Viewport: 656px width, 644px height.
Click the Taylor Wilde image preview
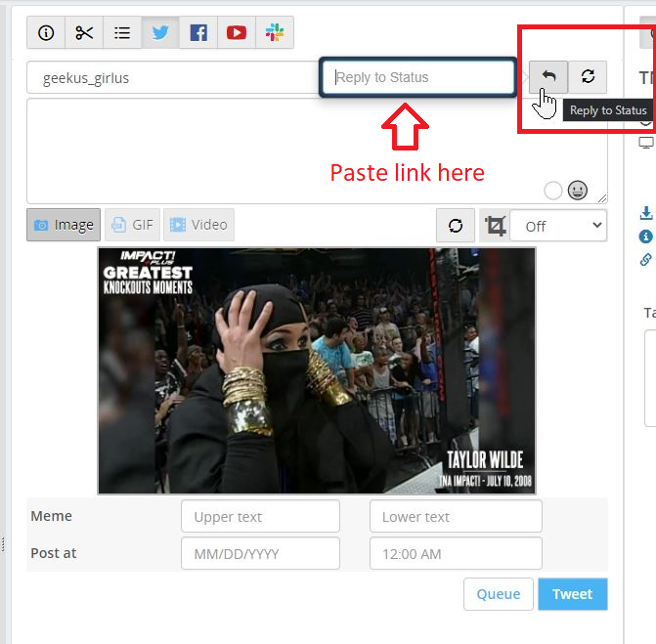pos(317,371)
